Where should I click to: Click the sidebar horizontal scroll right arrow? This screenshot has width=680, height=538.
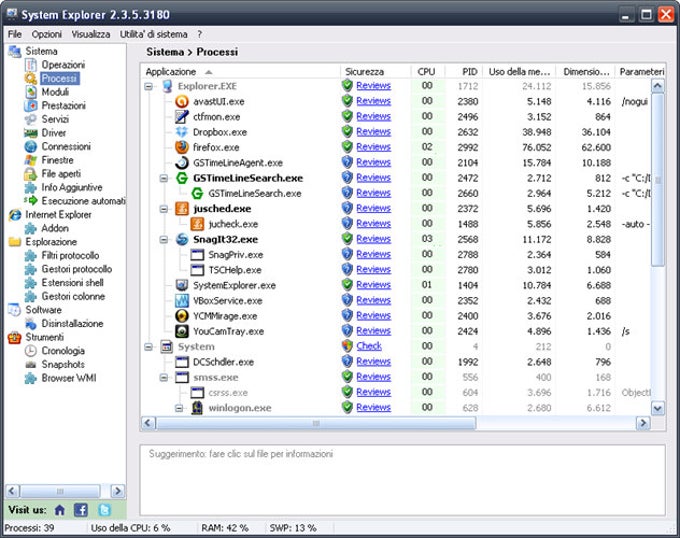tap(117, 491)
